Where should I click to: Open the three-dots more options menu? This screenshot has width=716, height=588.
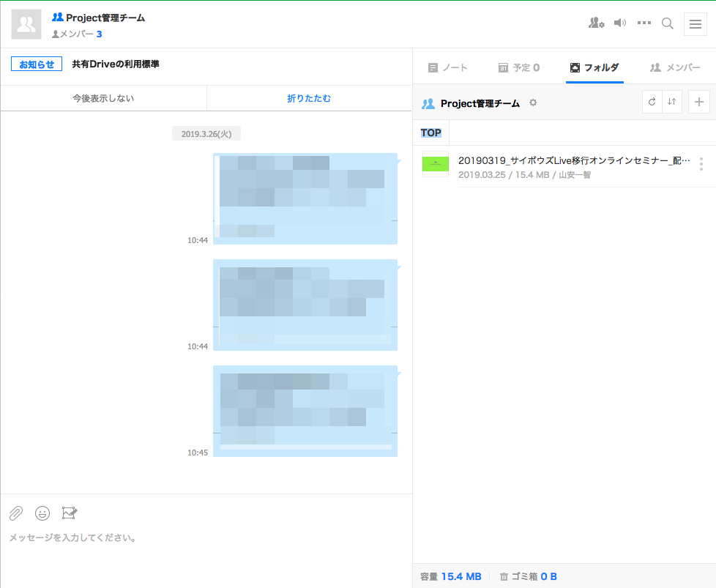pyautogui.click(x=644, y=23)
